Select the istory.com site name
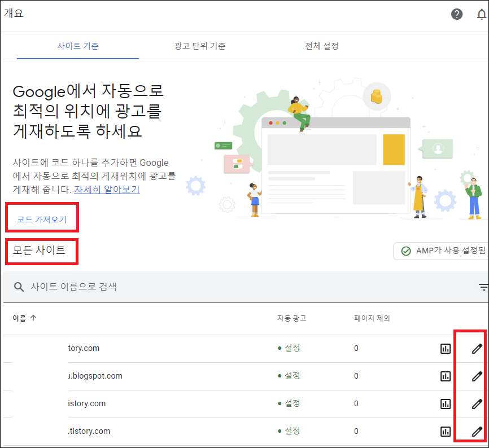Image resolution: width=489 pixels, height=448 pixels. 87,403
